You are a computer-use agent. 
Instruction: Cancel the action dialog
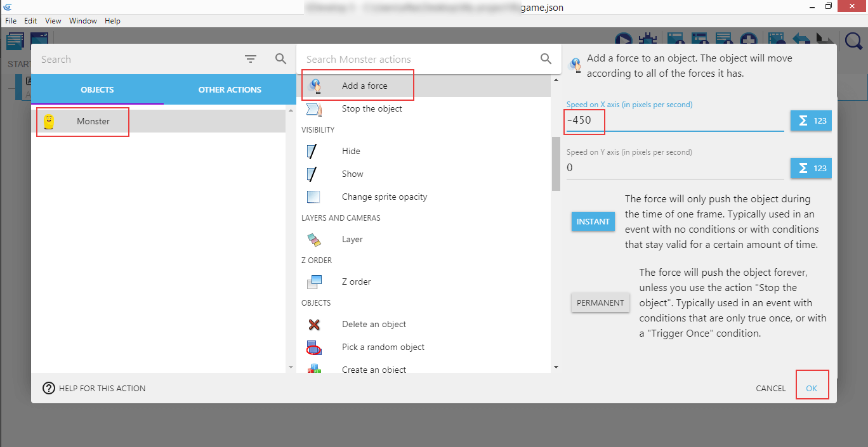click(770, 388)
